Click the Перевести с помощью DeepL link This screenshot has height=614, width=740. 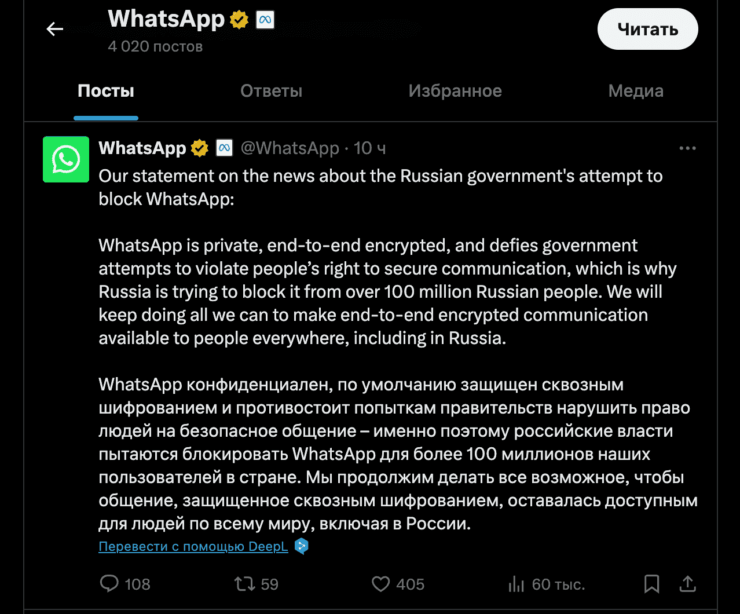pos(192,546)
